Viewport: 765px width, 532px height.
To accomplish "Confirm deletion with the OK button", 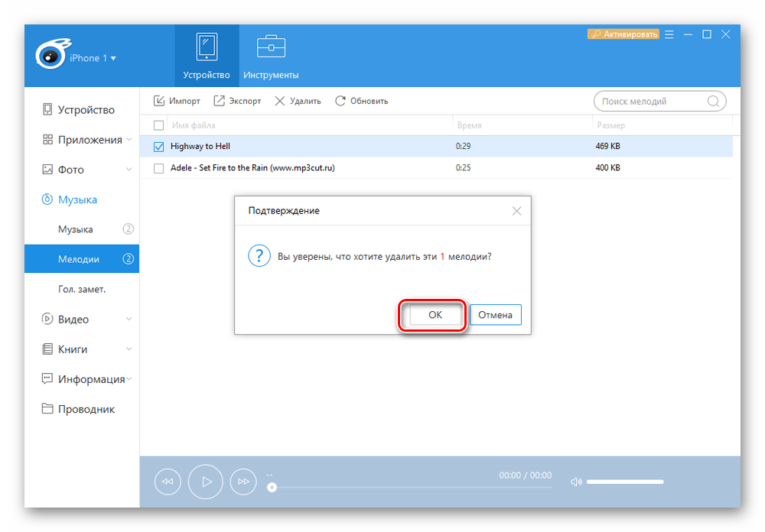I will [435, 315].
